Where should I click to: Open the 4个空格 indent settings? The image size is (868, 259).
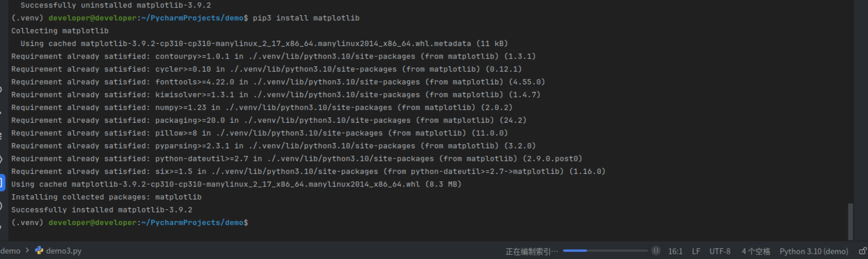(756, 252)
